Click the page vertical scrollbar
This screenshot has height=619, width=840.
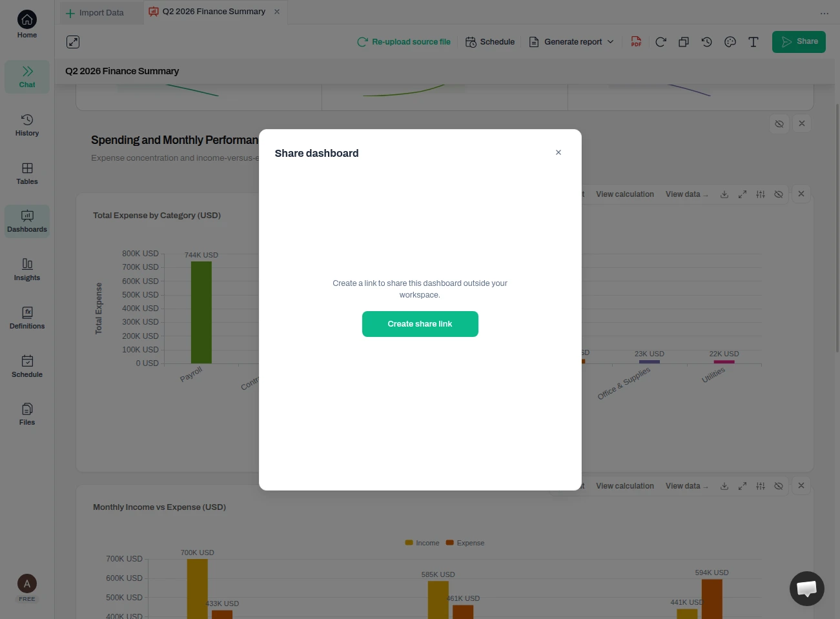837,227
